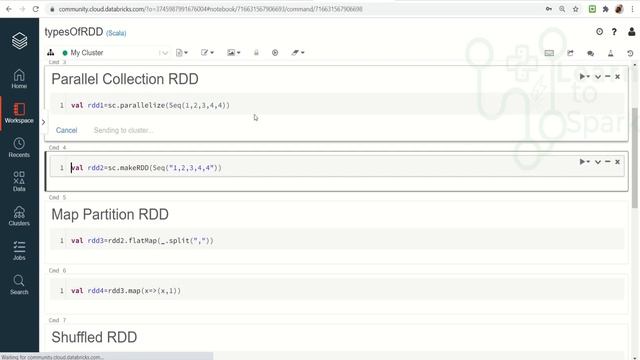Open the saved password key icon
Viewport: 640px width, 360px height.
click(549, 9)
